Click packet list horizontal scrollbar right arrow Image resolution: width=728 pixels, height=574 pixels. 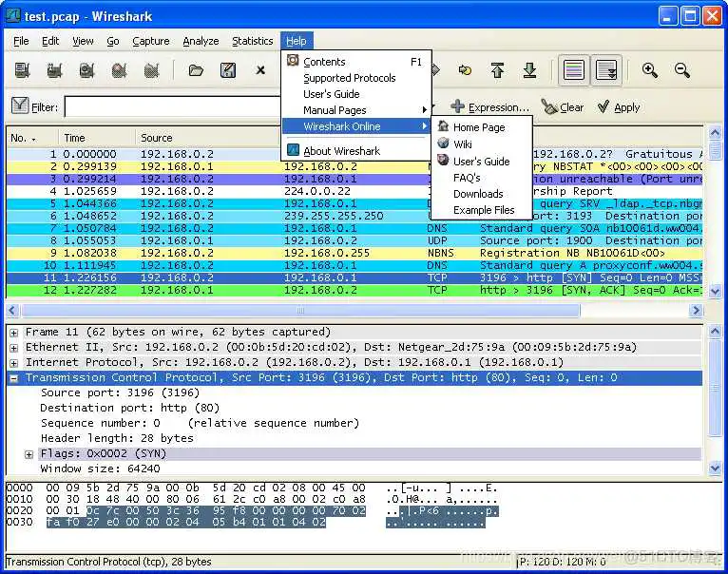point(696,310)
